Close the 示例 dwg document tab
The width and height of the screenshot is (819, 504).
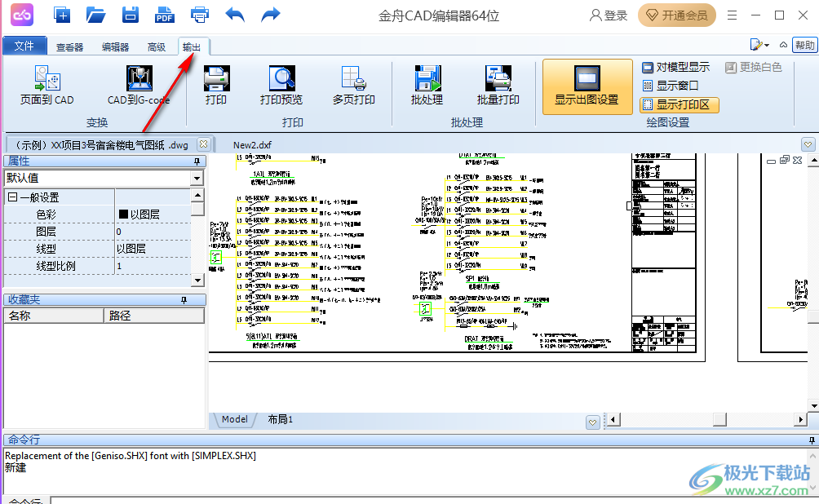coord(204,144)
